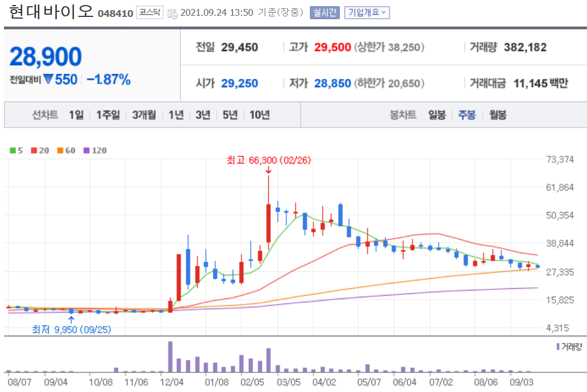The height and width of the screenshot is (392, 587).
Task: Click the current price 28,900
Action: point(45,57)
